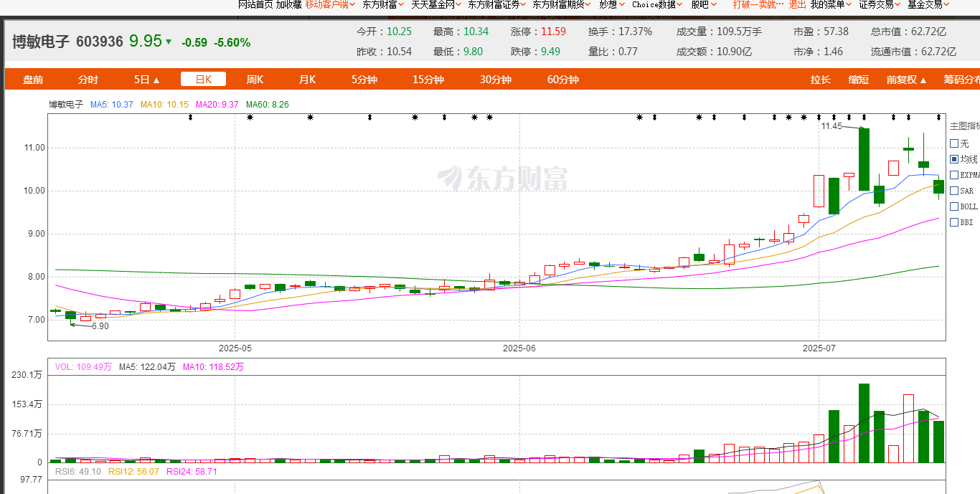
Task: Click the 加收藏 link
Action: 288,4
